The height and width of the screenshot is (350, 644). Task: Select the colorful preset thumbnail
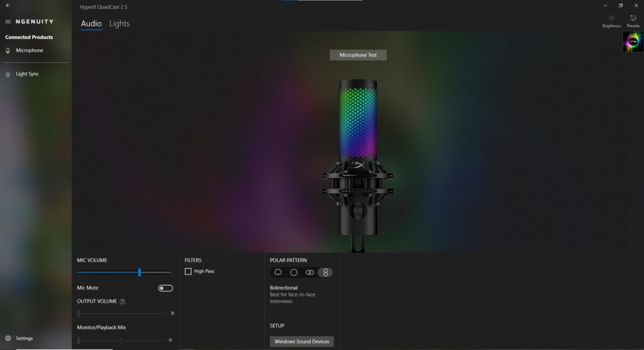(x=633, y=42)
